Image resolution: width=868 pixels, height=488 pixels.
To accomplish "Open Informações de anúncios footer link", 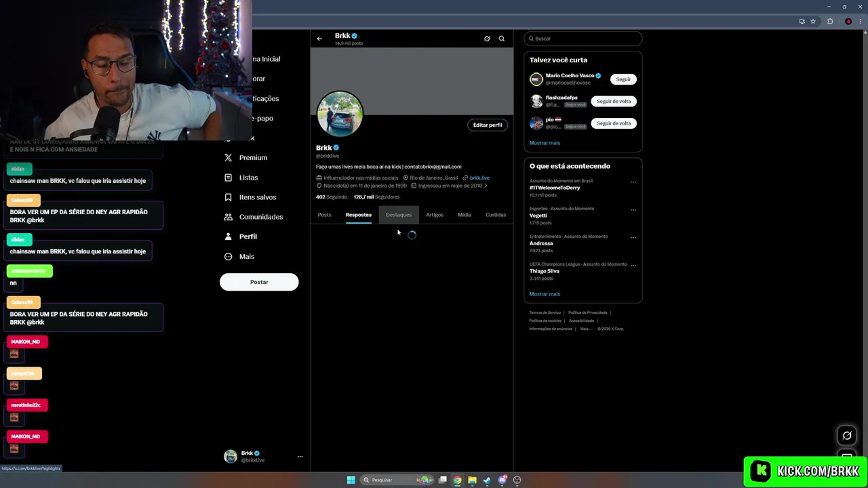I will tap(551, 329).
